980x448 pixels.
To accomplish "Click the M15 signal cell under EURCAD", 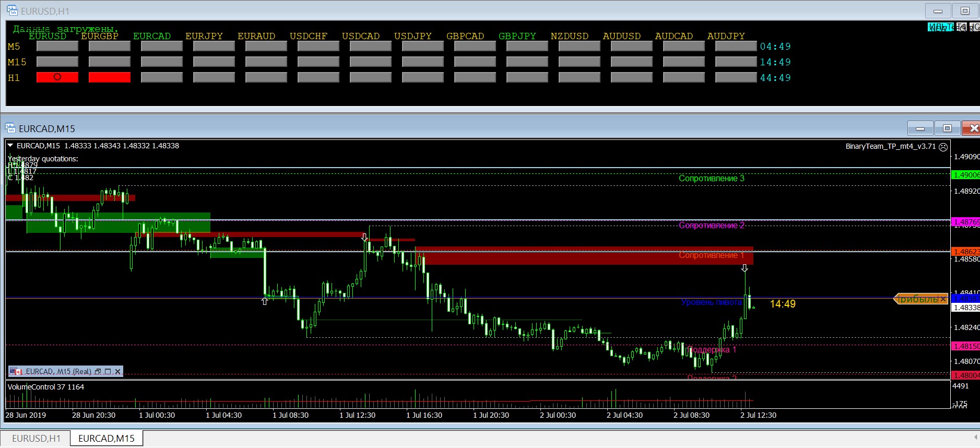I will tap(162, 62).
